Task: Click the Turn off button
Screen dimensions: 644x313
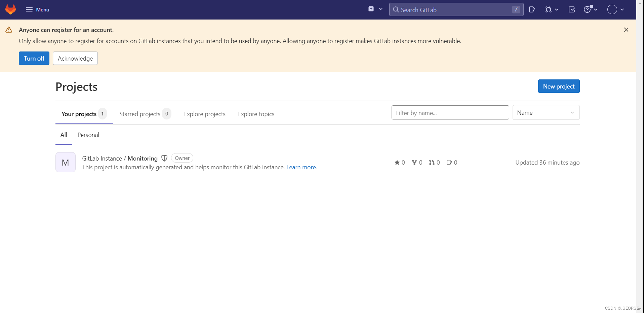Action: pos(34,58)
